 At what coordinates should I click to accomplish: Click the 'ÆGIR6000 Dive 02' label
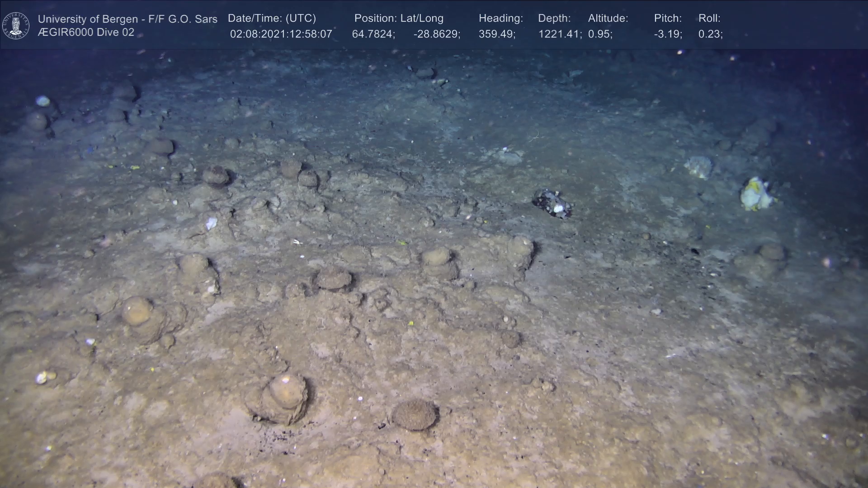[86, 33]
